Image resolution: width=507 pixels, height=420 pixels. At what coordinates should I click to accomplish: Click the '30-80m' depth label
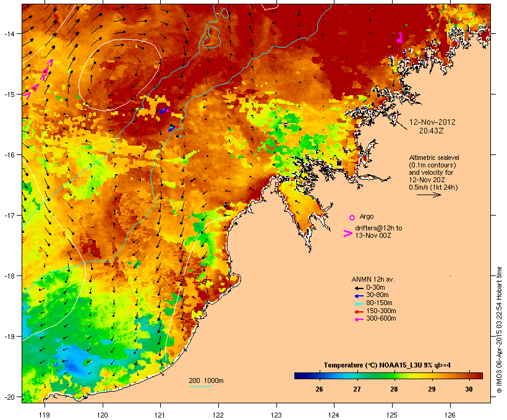coord(377,295)
